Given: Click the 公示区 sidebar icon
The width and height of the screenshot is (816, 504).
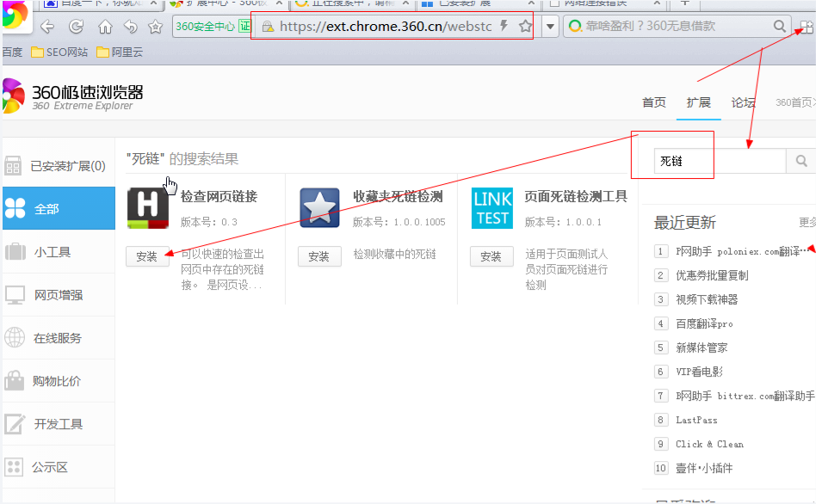Looking at the screenshot, I should (14, 467).
